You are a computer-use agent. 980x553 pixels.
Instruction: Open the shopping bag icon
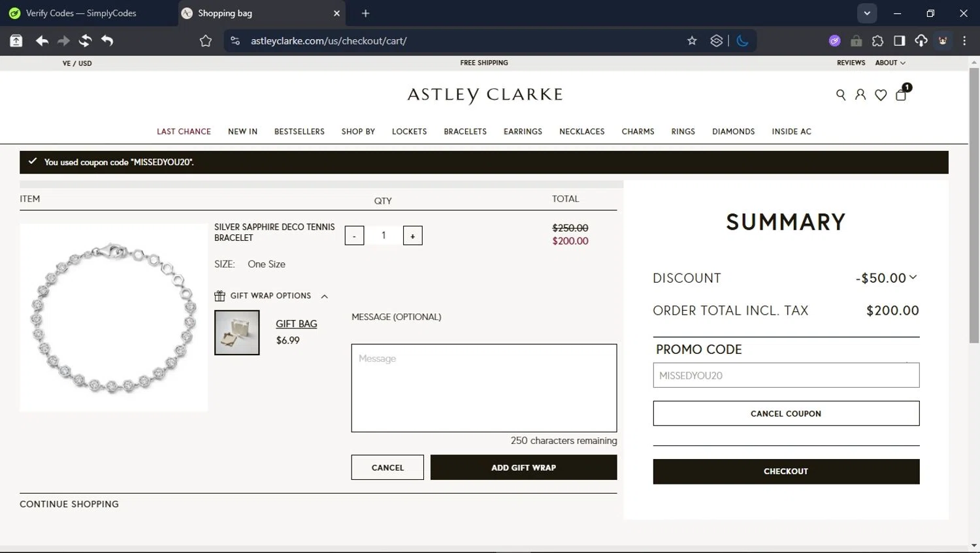(902, 94)
